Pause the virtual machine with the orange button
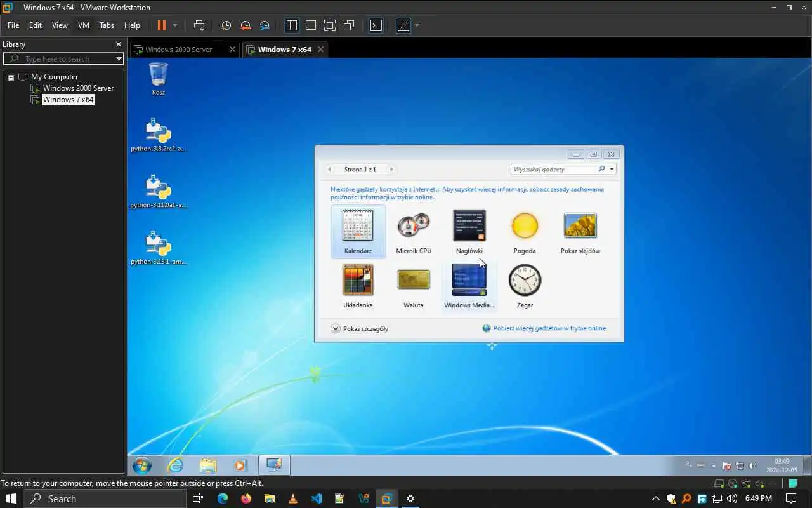 coord(161,25)
